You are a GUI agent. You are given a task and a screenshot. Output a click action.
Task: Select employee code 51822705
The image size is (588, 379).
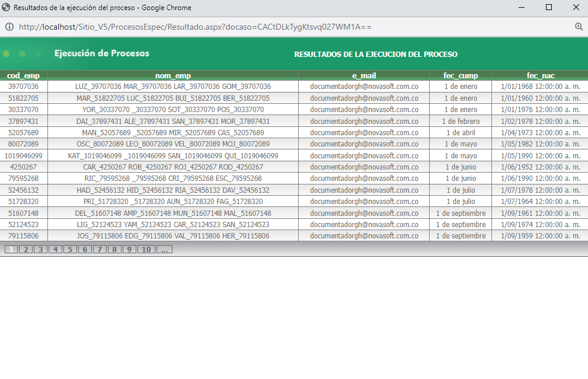[x=23, y=98]
